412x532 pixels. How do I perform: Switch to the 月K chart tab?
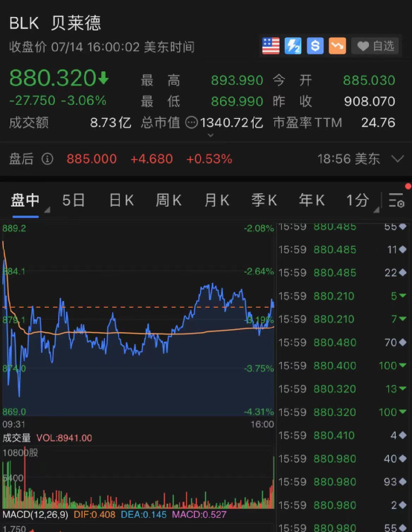[x=216, y=200]
